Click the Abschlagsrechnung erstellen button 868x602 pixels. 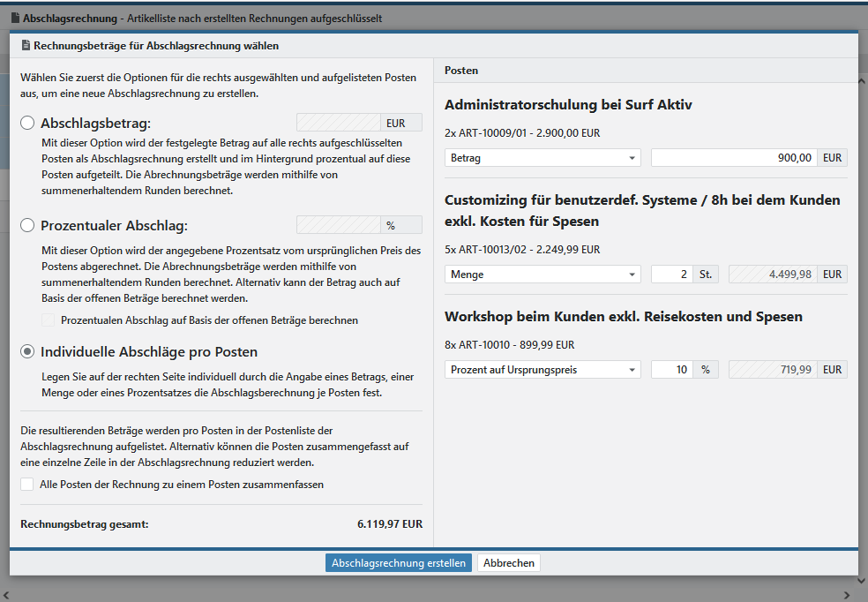tap(398, 563)
